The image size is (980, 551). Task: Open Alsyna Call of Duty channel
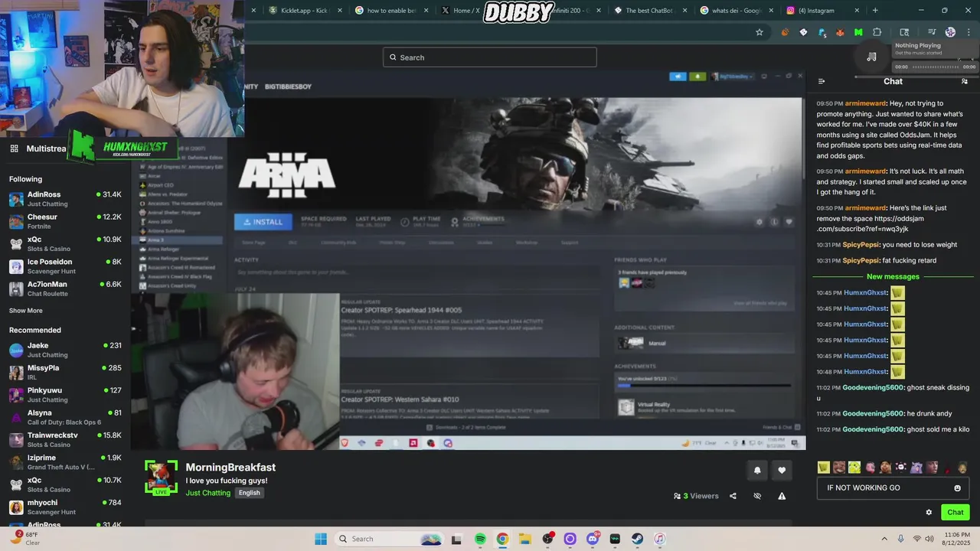[65, 417]
